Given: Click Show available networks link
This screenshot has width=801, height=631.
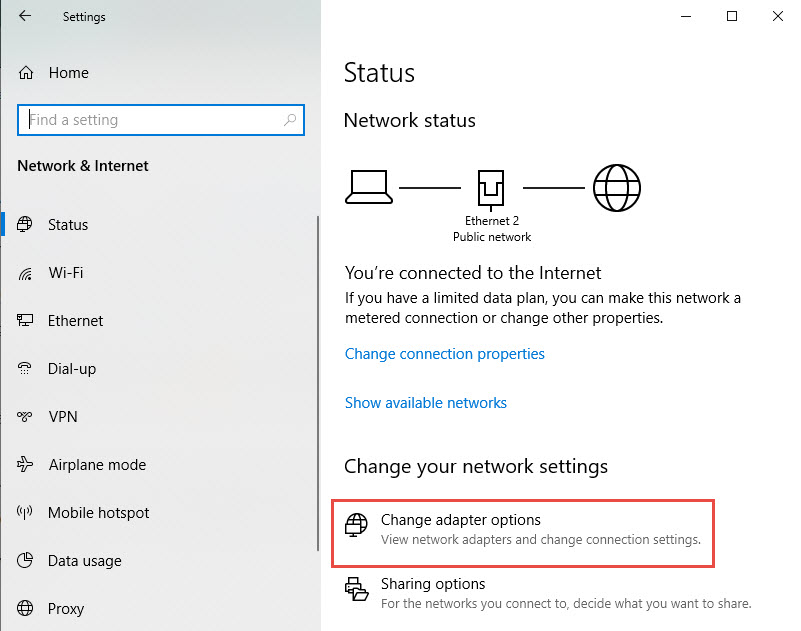Looking at the screenshot, I should 426,403.
